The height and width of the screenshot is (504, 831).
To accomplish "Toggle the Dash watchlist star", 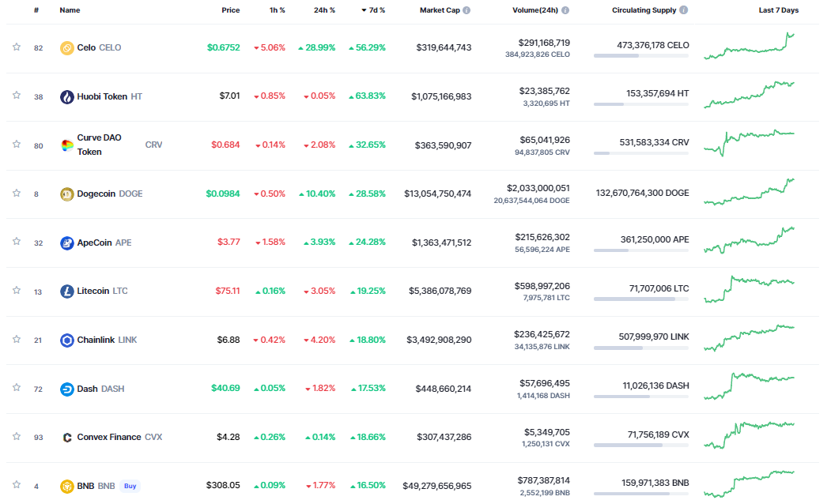I will (17, 388).
